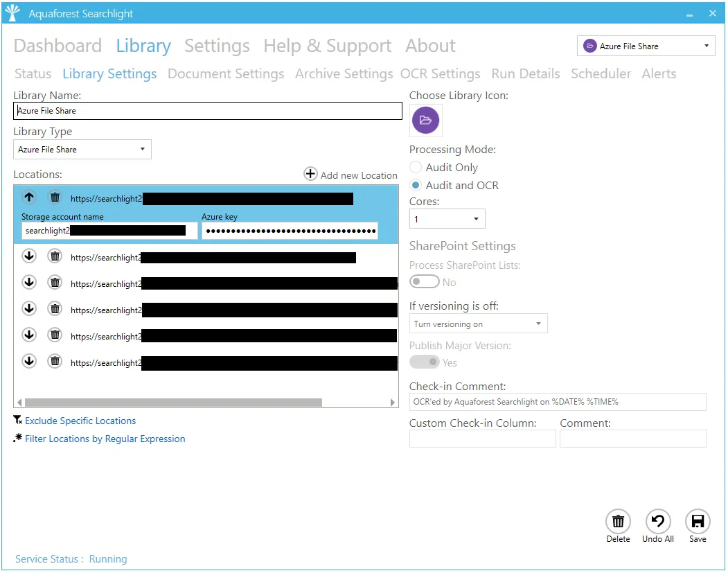Viewport: 728px width, 573px height.
Task: Click the Delete library trash icon
Action: pos(618,521)
